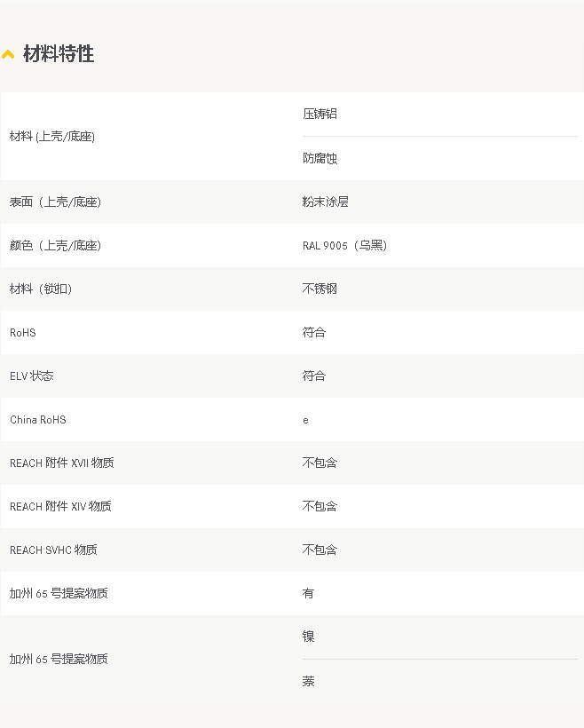Select the value 萘

[308, 681]
